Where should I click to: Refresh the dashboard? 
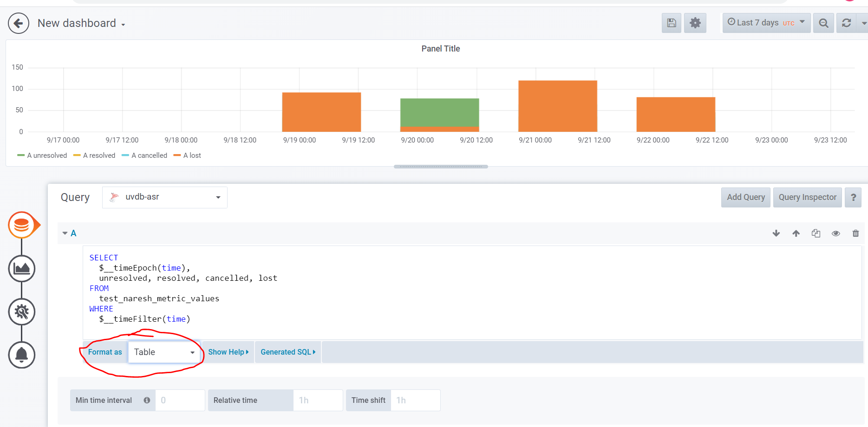[x=846, y=23]
